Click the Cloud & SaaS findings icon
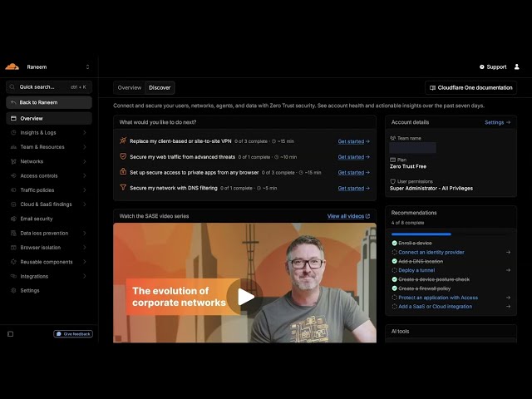 13,204
